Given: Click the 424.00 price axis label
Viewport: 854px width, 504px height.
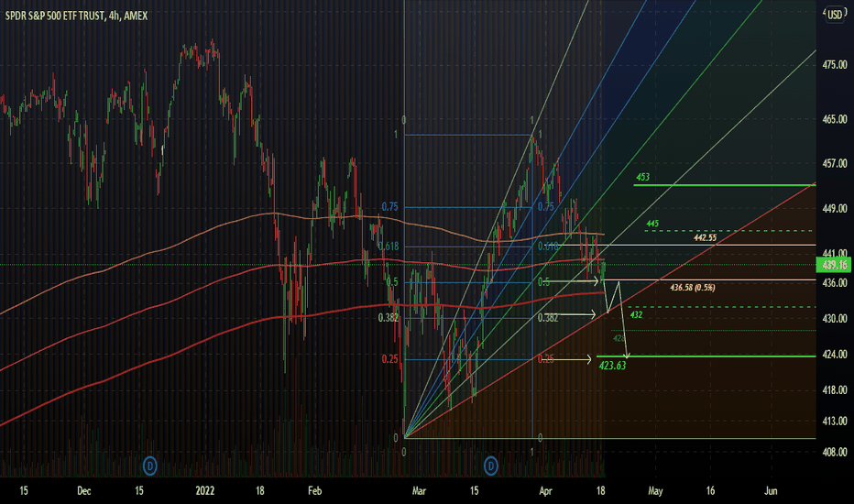Looking at the screenshot, I should [835, 355].
